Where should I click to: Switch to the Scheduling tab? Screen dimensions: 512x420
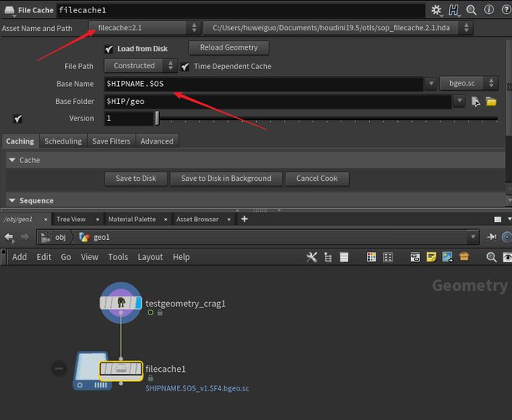pyautogui.click(x=63, y=141)
